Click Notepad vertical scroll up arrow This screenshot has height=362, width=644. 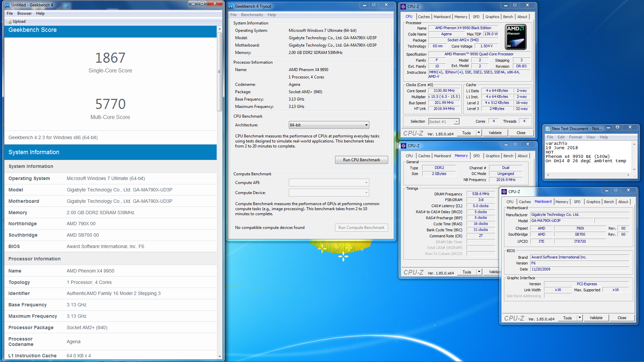pos(634,144)
